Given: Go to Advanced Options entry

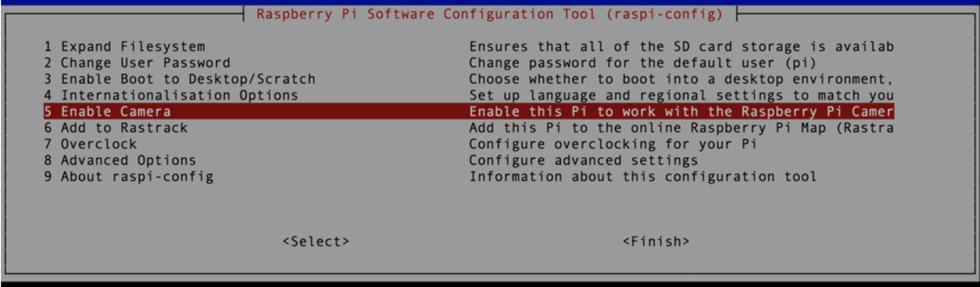Looking at the screenshot, I should [x=120, y=160].
